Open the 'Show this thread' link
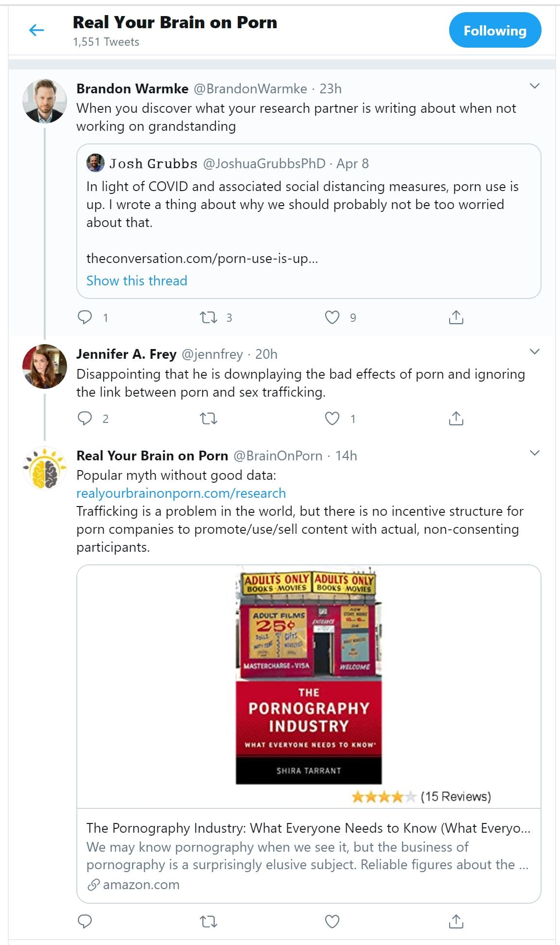 [137, 280]
